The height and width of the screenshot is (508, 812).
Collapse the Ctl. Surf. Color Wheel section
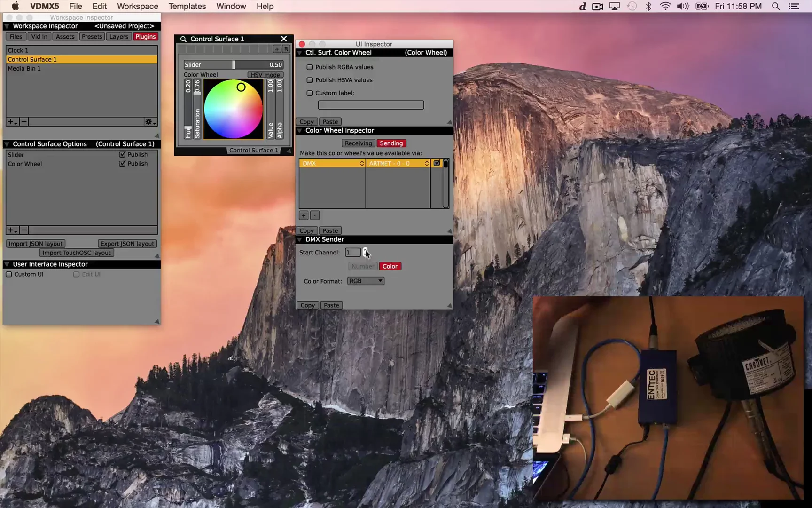pos(299,53)
